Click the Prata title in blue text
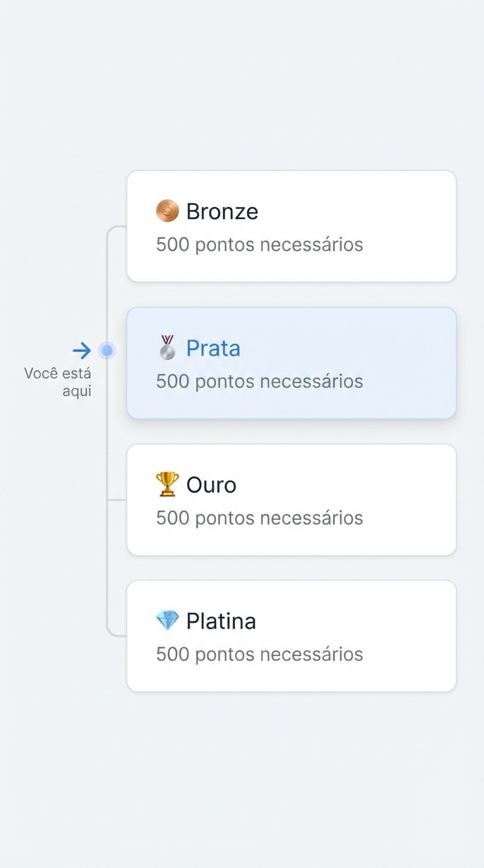The image size is (484, 868). pyautogui.click(x=213, y=347)
